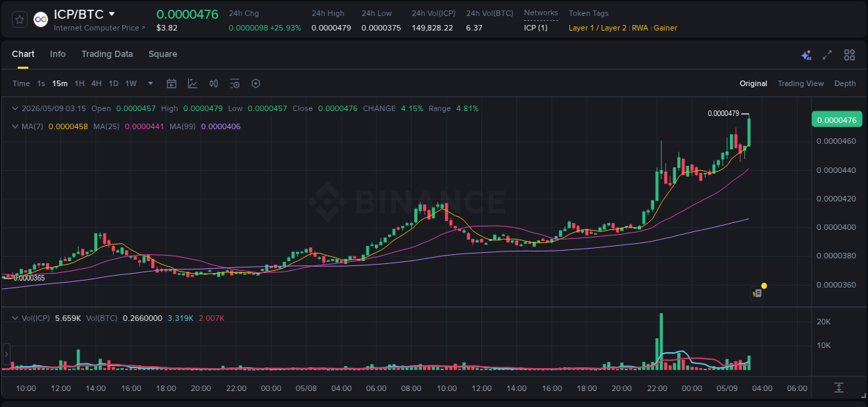Click the 0.0000365 low price marker
The height and width of the screenshot is (407, 868).
(29, 278)
